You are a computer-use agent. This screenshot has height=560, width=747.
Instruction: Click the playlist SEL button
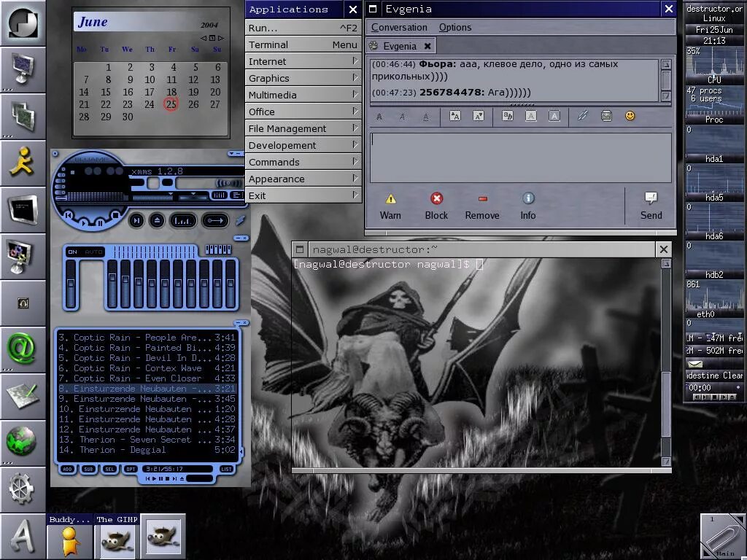[109, 469]
